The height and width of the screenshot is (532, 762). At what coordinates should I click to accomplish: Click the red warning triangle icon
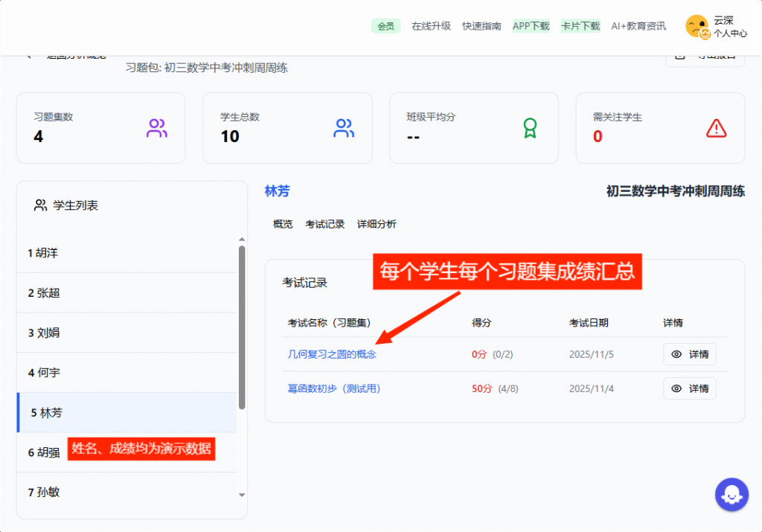716,129
